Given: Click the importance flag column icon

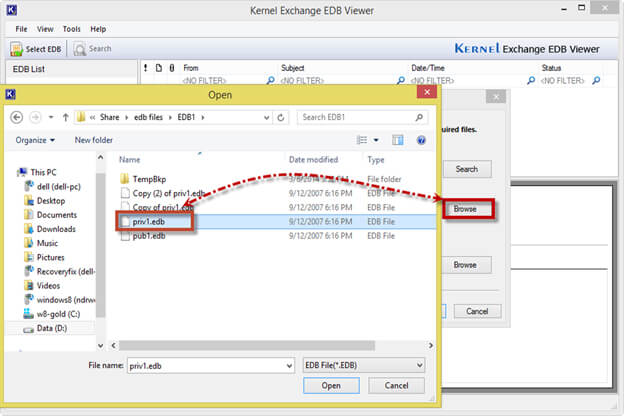Looking at the screenshot, I should [146, 68].
